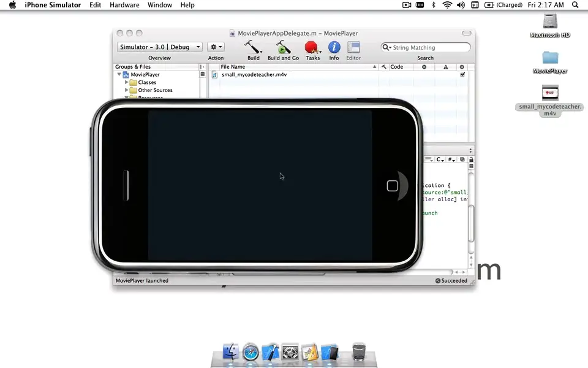This screenshot has height=368, width=588.
Task: Click the MoviePlayer launched status text
Action: 142,280
